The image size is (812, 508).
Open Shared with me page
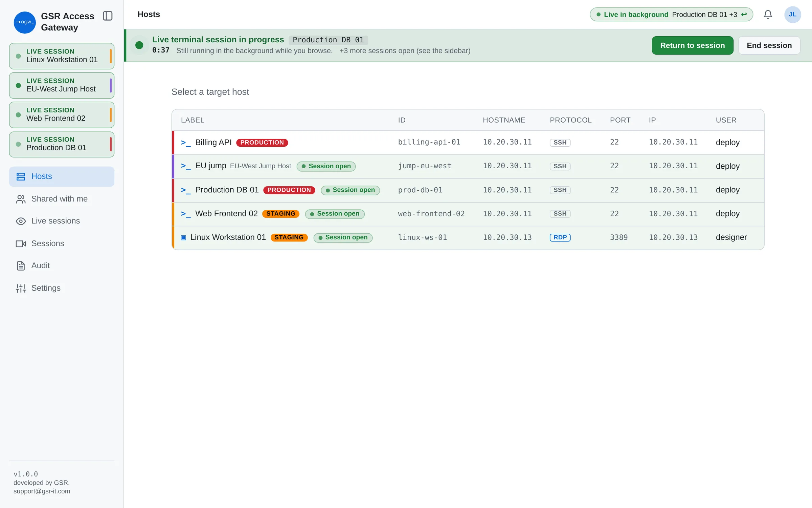(62, 199)
